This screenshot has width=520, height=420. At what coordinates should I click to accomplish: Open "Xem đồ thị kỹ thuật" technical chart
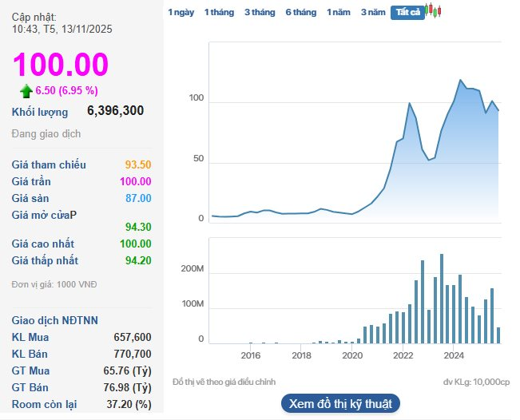[340, 403]
